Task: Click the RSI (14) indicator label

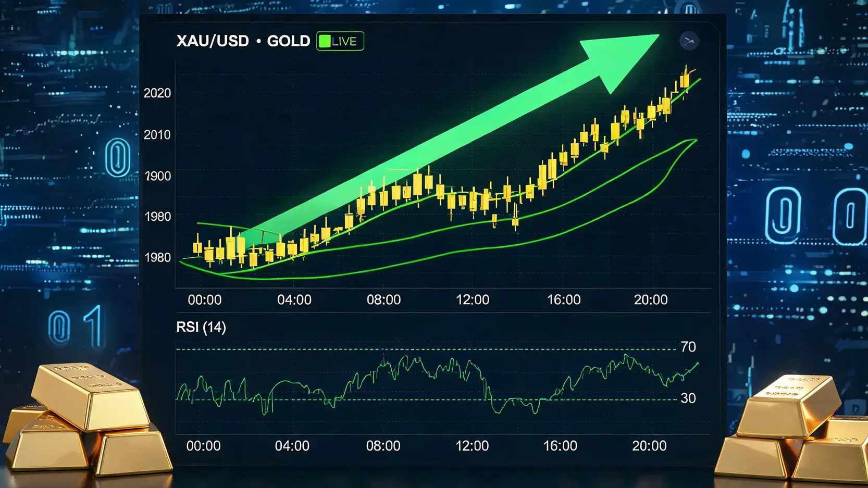Action: pos(201,327)
